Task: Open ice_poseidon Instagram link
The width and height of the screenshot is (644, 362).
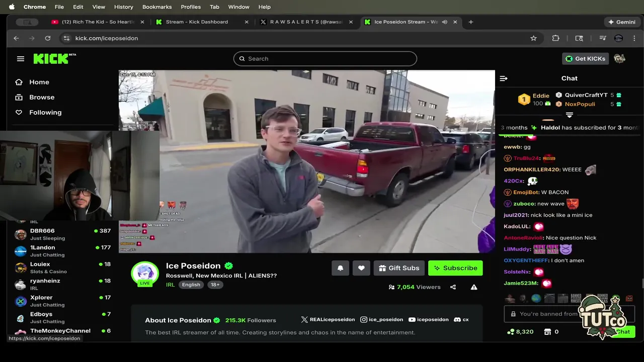Action: [x=381, y=320]
